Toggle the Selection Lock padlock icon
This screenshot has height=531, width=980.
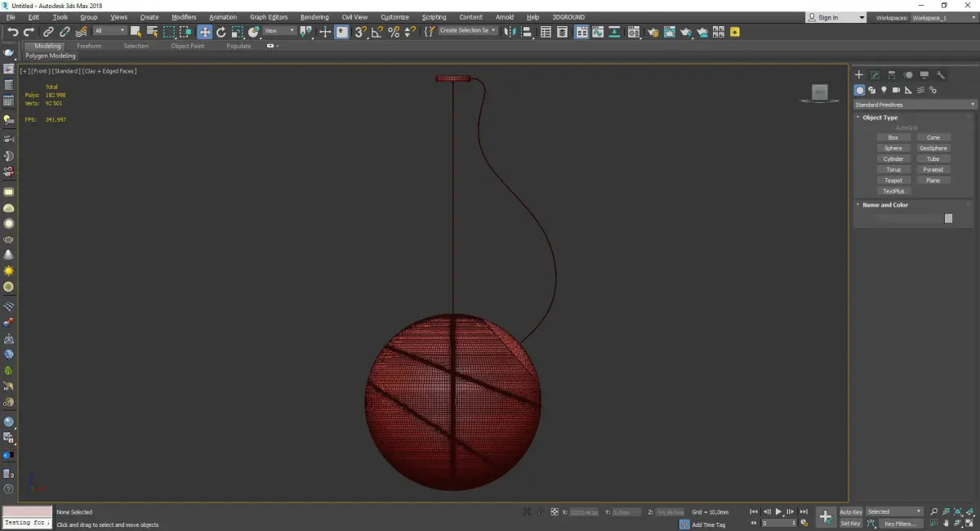(x=540, y=511)
